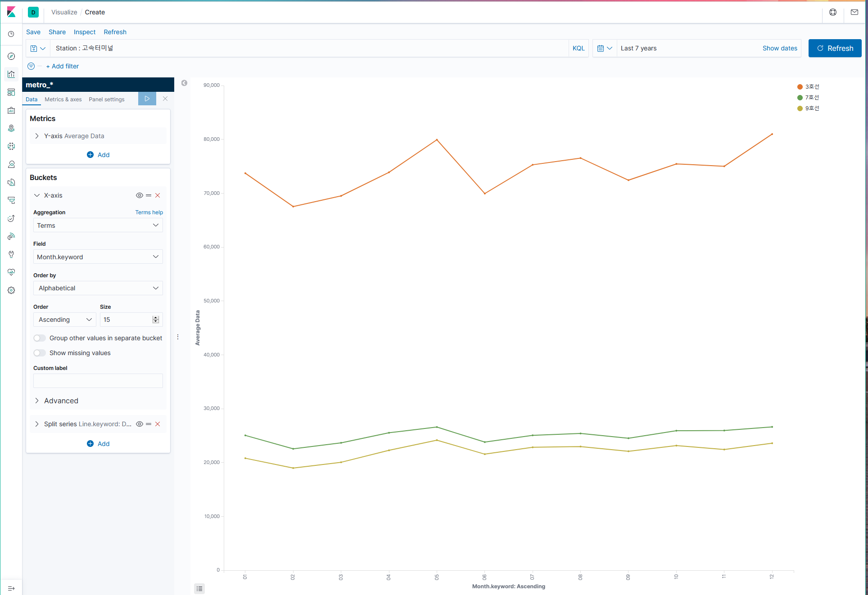Toggle X-axis bucket eye visibility
This screenshot has width=868, height=595.
click(x=139, y=195)
